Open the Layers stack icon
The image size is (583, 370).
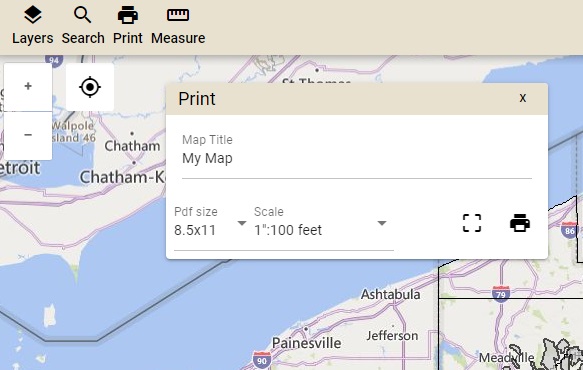pyautogui.click(x=33, y=15)
